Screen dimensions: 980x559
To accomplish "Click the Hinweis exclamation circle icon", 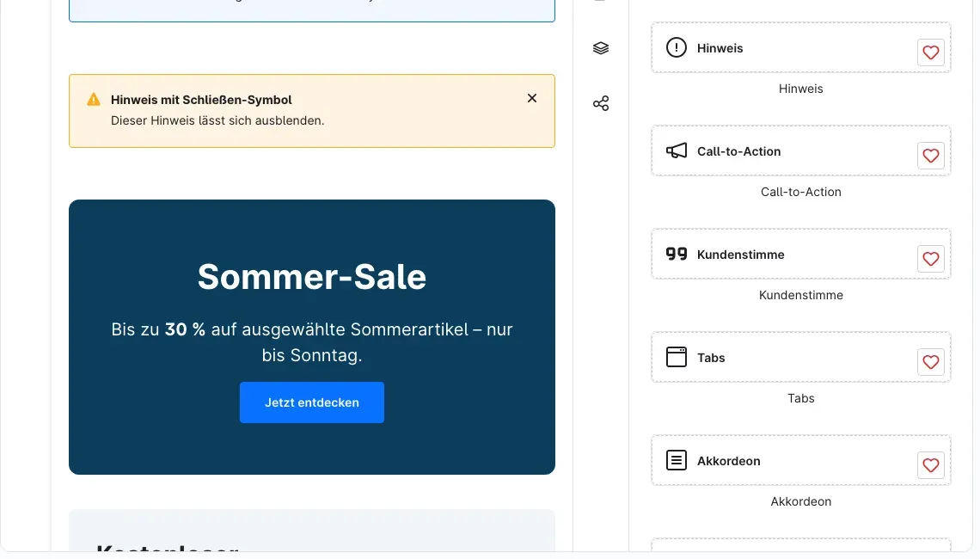I will tap(677, 47).
